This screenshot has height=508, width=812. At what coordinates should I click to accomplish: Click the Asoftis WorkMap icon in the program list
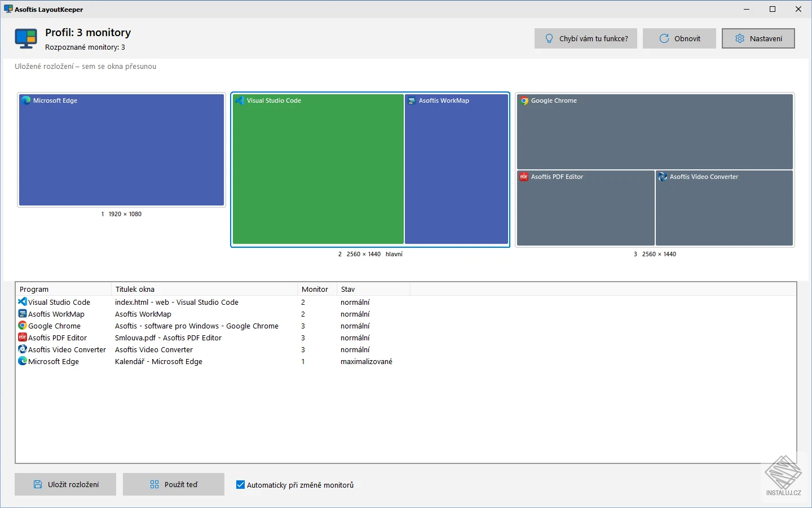(23, 314)
